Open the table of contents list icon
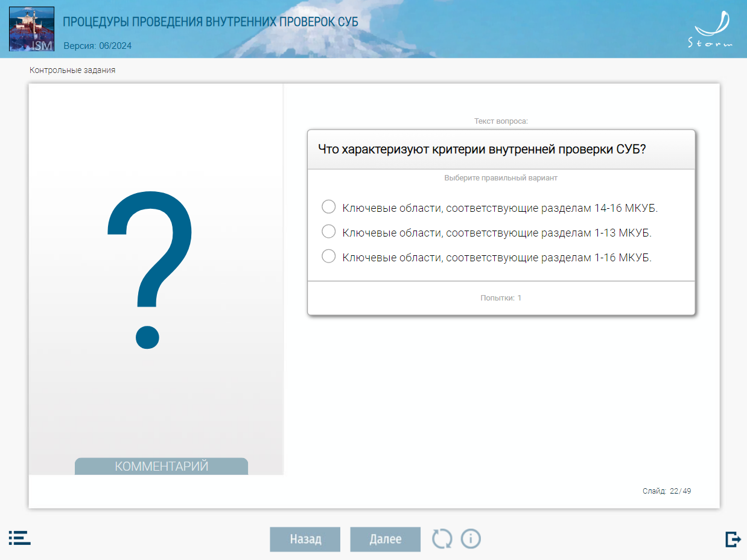 pyautogui.click(x=19, y=538)
